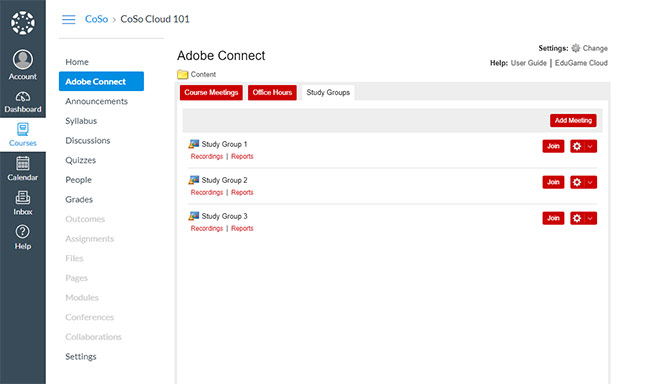Screen dimensions: 650x384
Task: Open the Canvas logo home icon
Action: 23,23
